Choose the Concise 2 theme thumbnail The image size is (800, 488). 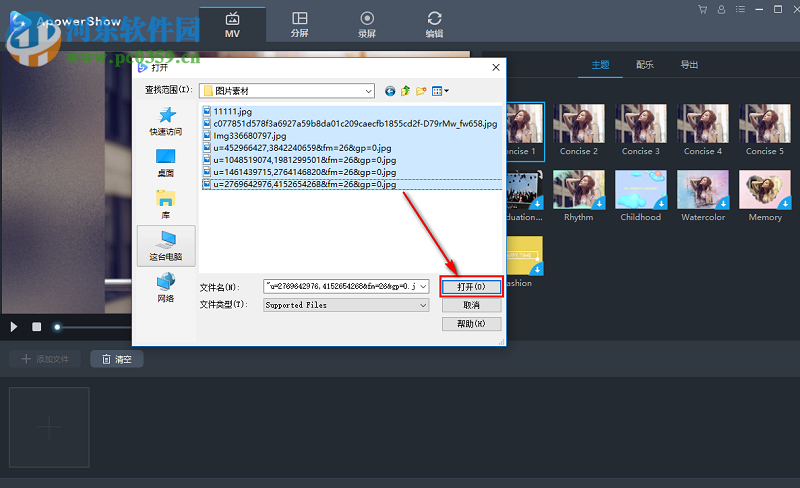(x=579, y=124)
